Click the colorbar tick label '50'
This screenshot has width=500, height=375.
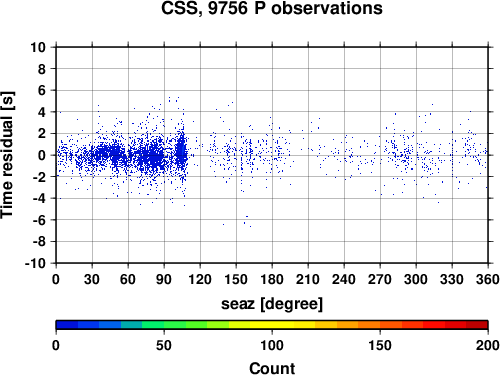coord(164,345)
